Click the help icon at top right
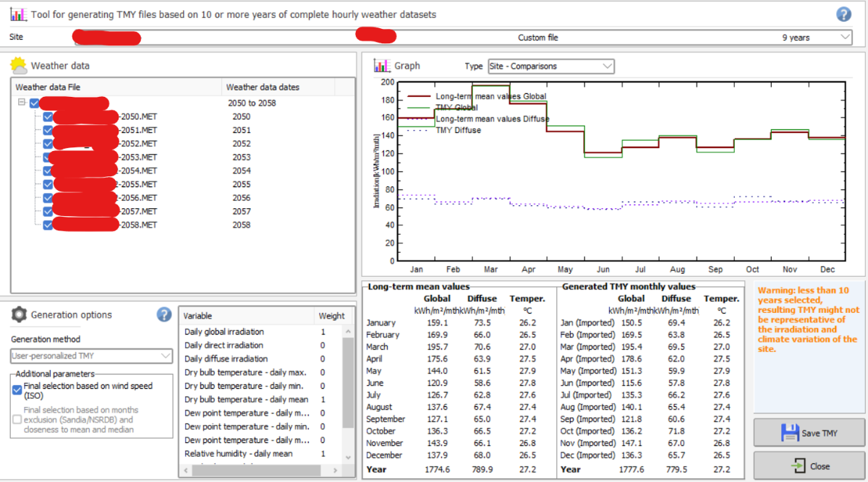Image resolution: width=868 pixels, height=482 pixels. [x=843, y=14]
